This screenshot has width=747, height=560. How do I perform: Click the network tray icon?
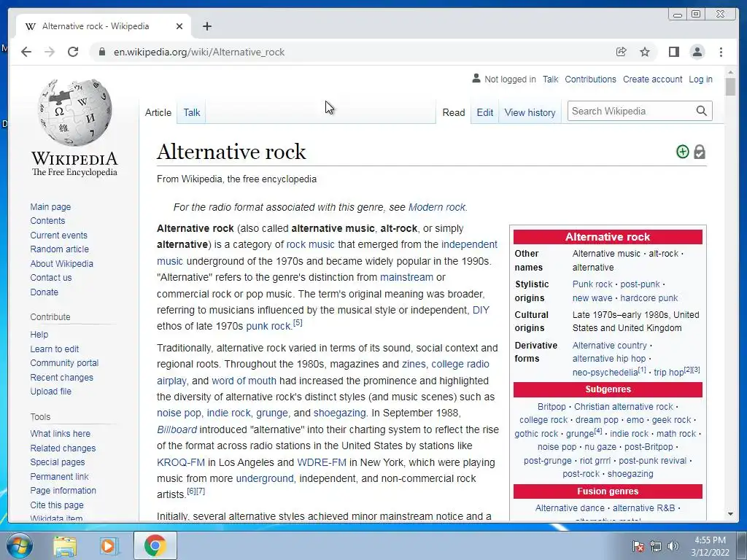[x=656, y=546]
